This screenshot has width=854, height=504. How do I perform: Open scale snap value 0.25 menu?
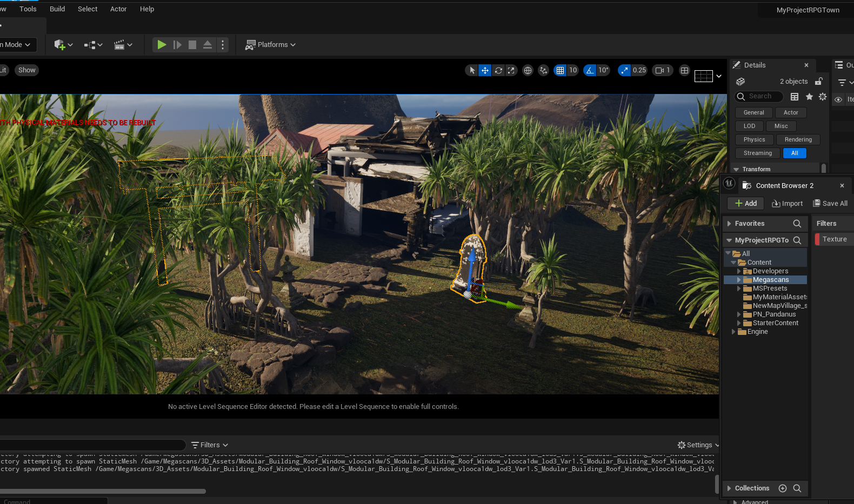pyautogui.click(x=639, y=70)
